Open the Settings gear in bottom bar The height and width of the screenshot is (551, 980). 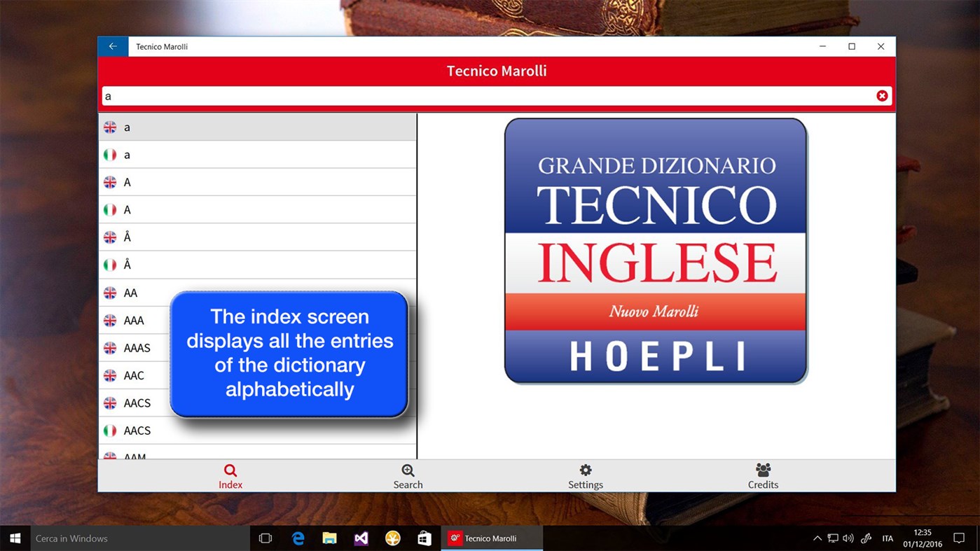[585, 475]
